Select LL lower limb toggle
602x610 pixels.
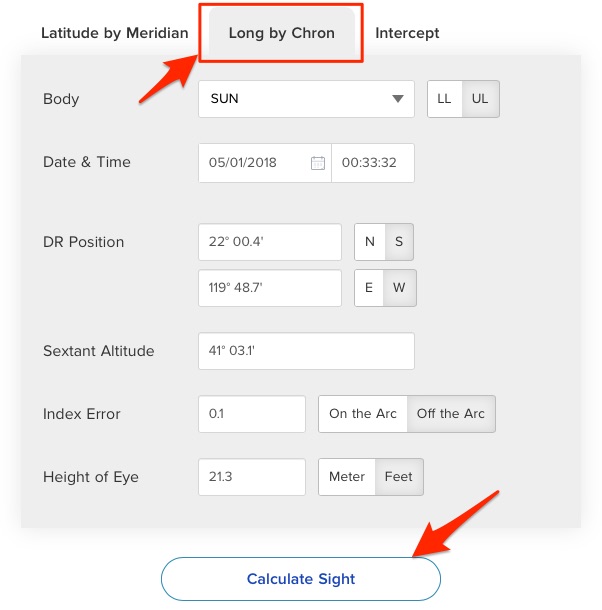pos(445,99)
